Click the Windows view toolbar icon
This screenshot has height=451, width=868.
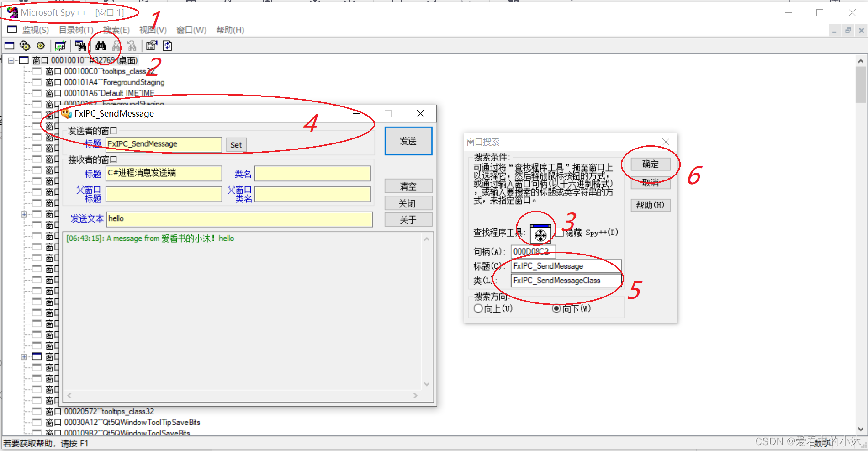(10, 46)
